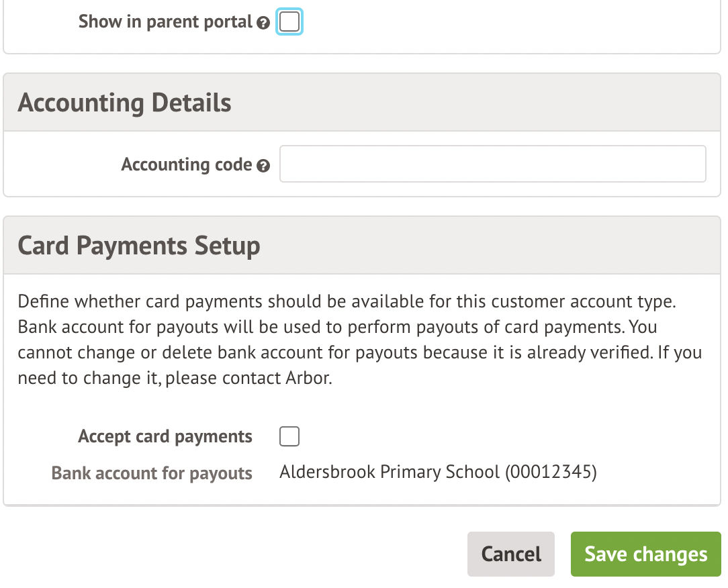Click the Show in parent portal label
The width and height of the screenshot is (728, 588).
(x=165, y=21)
